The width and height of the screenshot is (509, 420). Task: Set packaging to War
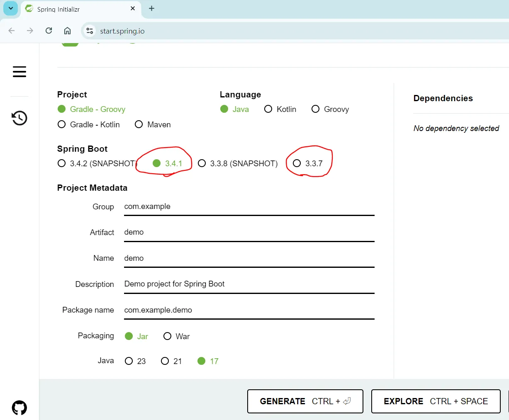click(x=176, y=336)
